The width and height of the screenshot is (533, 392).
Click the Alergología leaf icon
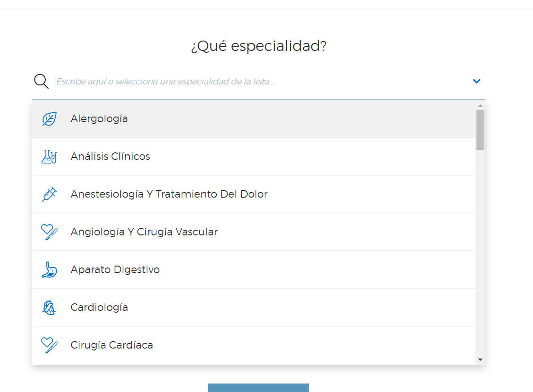(x=49, y=119)
